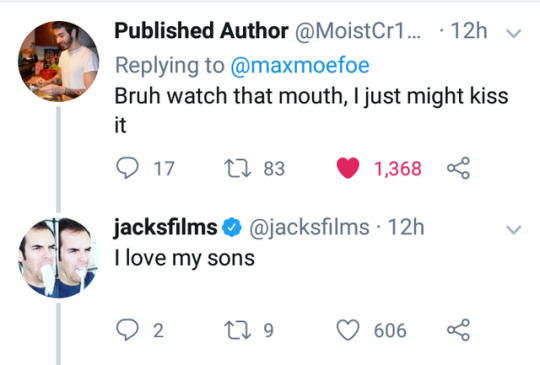Image resolution: width=540 pixels, height=365 pixels.
Task: Open the @maxmoefoe mention link
Action: 300,65
